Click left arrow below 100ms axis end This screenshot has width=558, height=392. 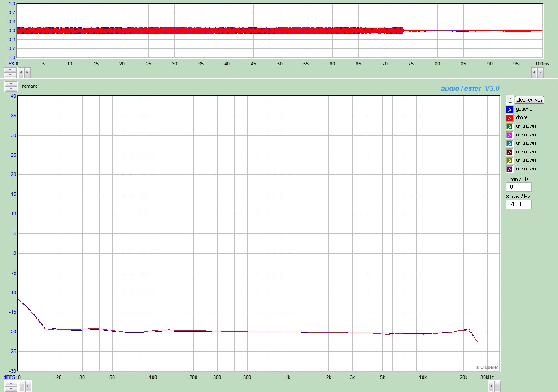click(534, 72)
